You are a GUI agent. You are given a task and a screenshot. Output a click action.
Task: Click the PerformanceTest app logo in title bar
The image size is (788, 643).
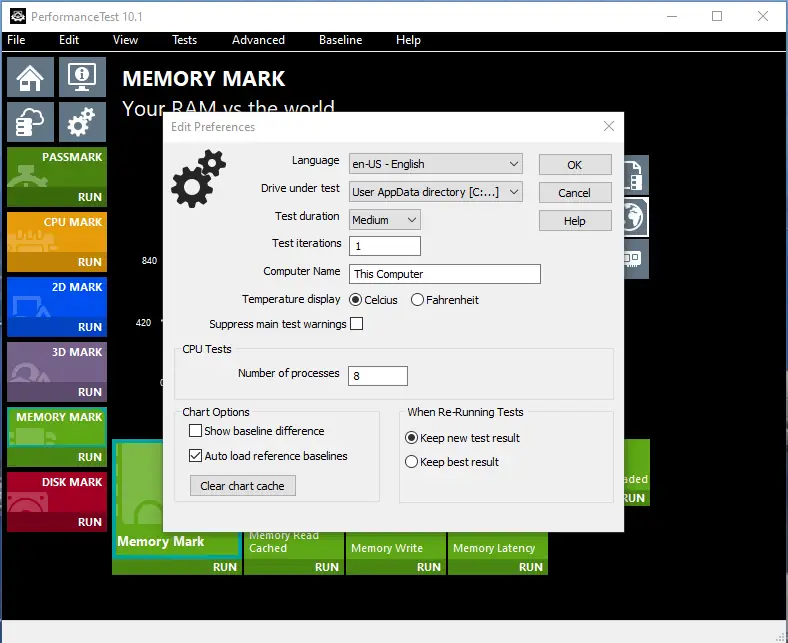pyautogui.click(x=18, y=16)
